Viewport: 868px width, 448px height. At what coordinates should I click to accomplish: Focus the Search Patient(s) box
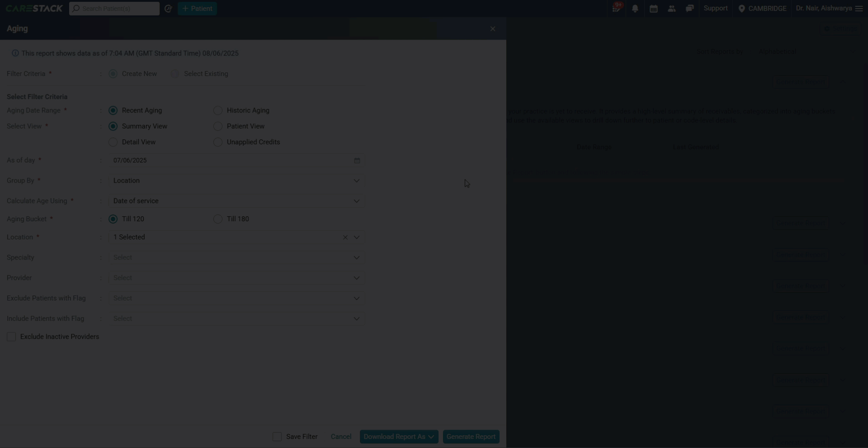(114, 8)
